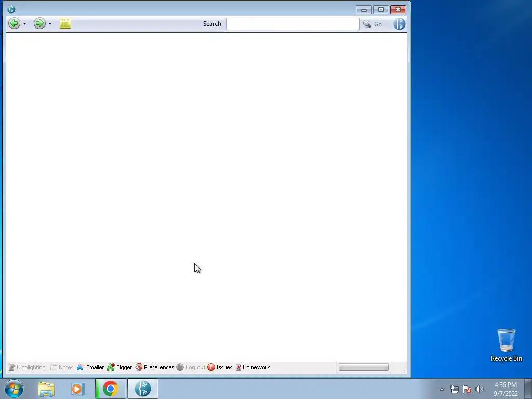Viewport: 532px width, 399px height.
Task: Click the magnifying glass search icon
Action: coord(367,24)
